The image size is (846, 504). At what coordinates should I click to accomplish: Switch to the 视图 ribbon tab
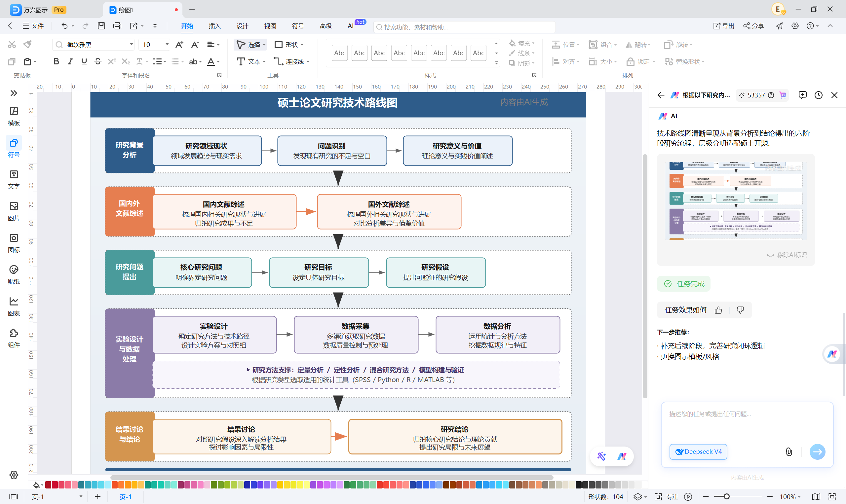(270, 26)
